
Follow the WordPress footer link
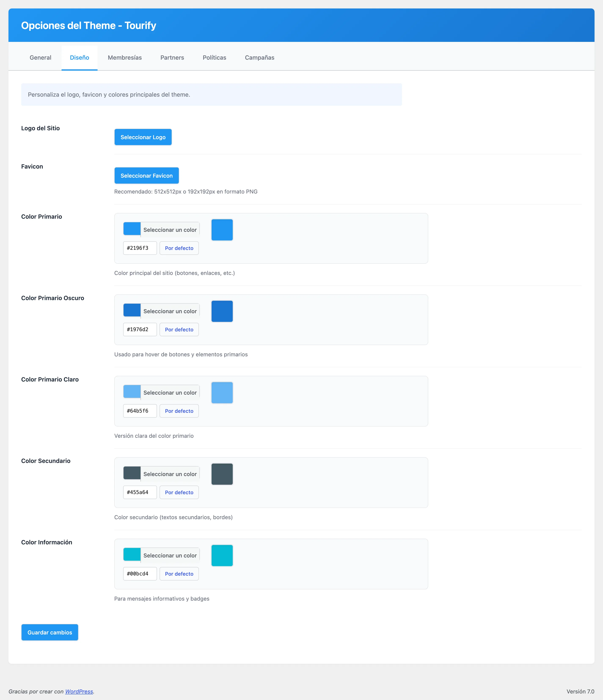79,692
